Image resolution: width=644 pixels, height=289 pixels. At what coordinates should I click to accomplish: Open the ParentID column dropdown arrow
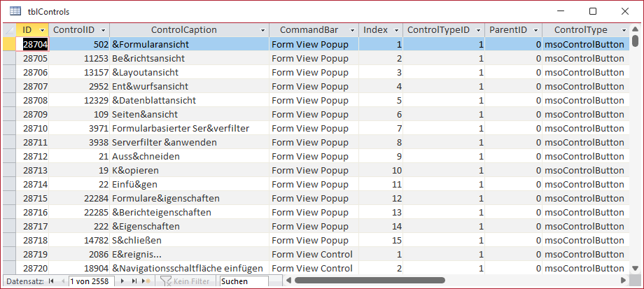(x=535, y=30)
